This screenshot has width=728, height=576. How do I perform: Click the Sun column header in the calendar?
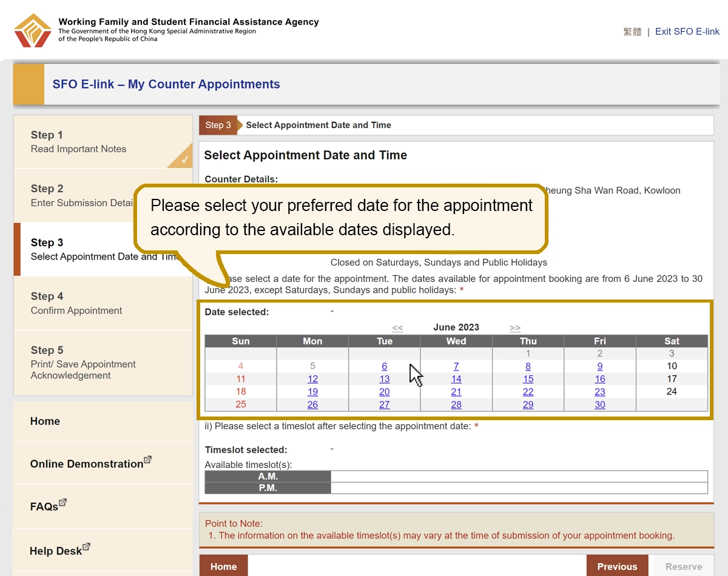pyautogui.click(x=241, y=341)
